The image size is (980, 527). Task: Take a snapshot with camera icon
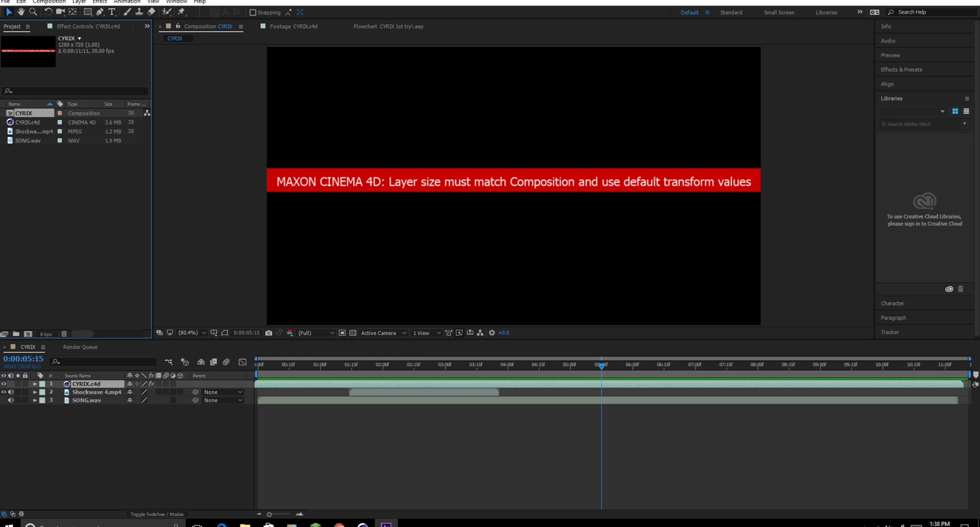[269, 333]
